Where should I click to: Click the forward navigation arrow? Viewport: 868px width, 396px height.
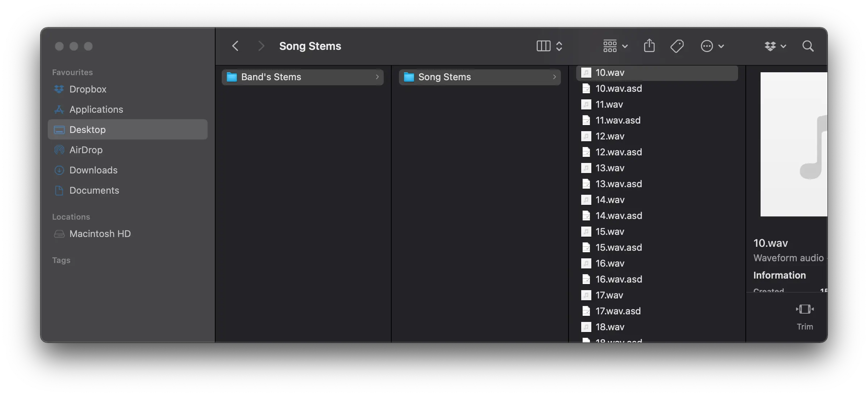click(x=261, y=46)
